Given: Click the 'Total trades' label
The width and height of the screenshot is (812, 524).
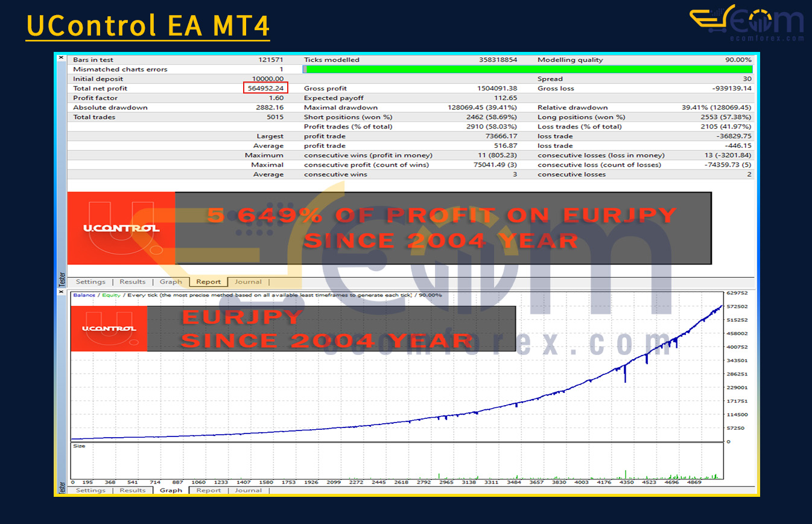Looking at the screenshot, I should pos(94,117).
